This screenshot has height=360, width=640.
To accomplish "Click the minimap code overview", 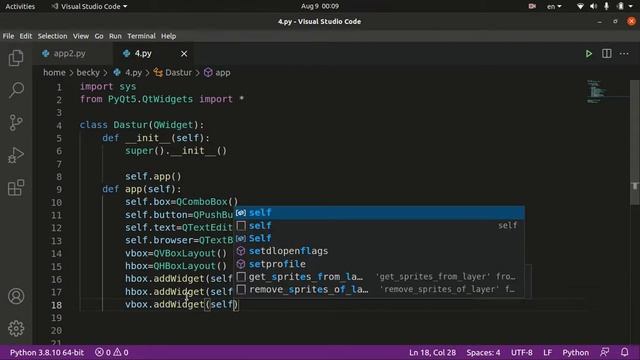I will coord(596,91).
